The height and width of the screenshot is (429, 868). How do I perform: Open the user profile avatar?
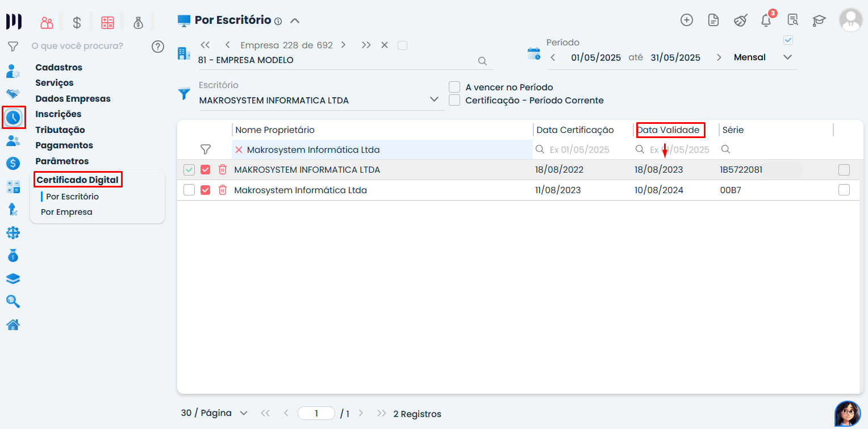tap(850, 20)
